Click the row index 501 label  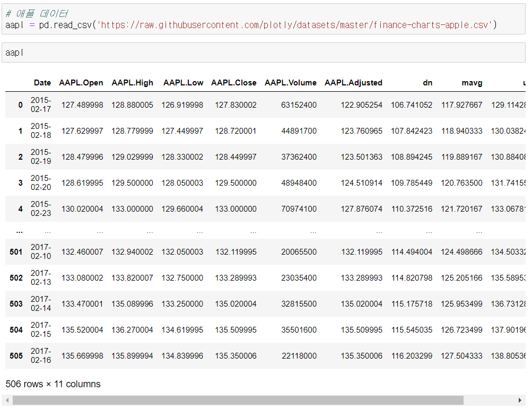click(16, 252)
